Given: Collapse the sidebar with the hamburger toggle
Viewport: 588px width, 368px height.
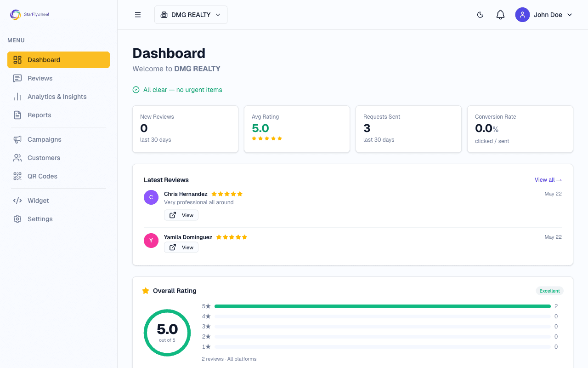Looking at the screenshot, I should click(x=138, y=15).
